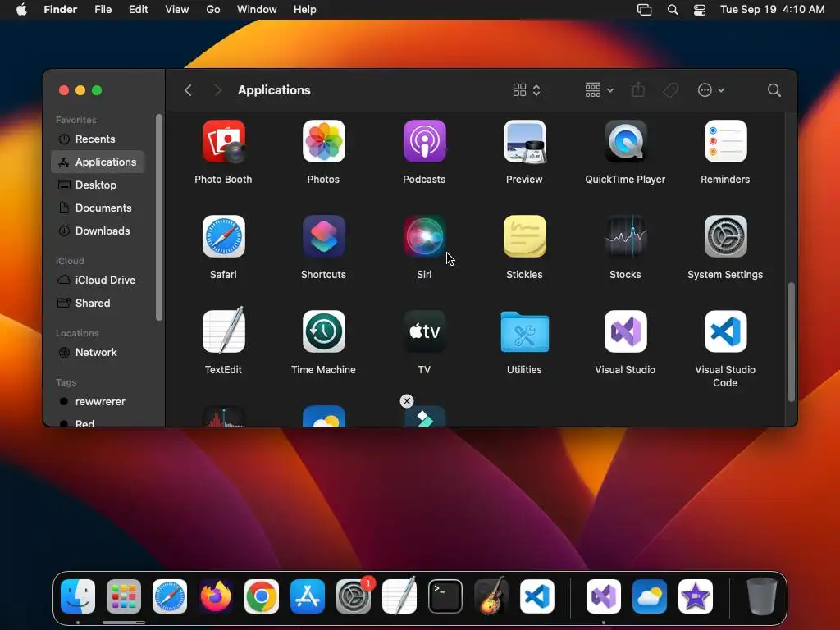Click the Stage Manager menu bar icon
The height and width of the screenshot is (630, 840).
tap(645, 10)
